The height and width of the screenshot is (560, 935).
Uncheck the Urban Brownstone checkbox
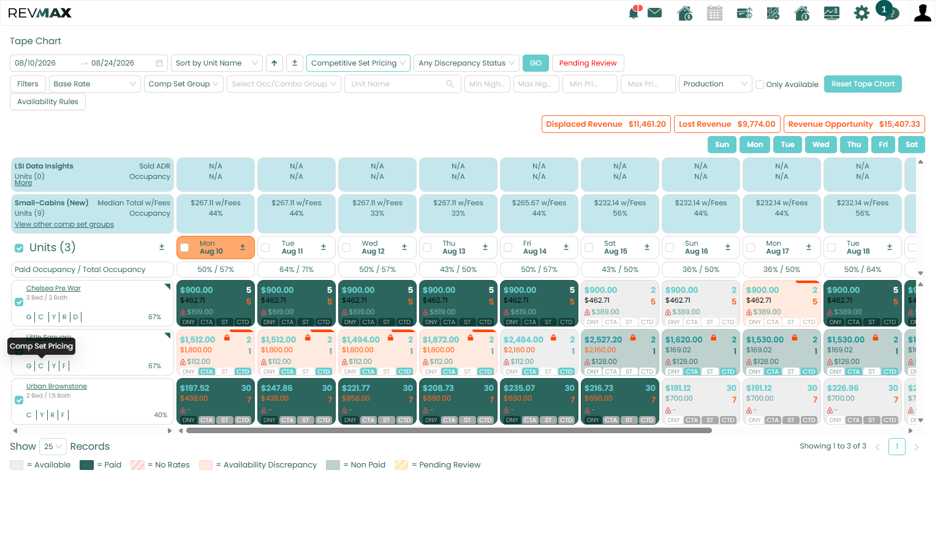pyautogui.click(x=19, y=400)
